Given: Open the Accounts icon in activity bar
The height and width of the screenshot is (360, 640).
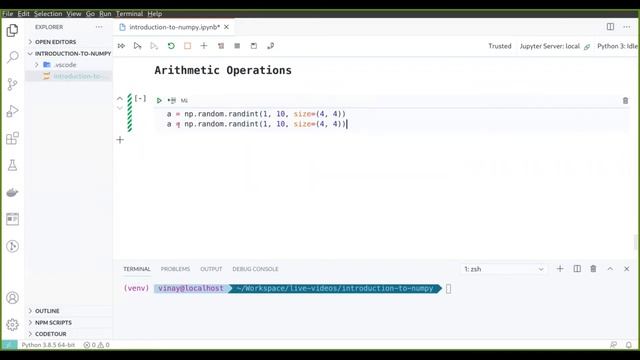Looking at the screenshot, I should tap(12, 298).
